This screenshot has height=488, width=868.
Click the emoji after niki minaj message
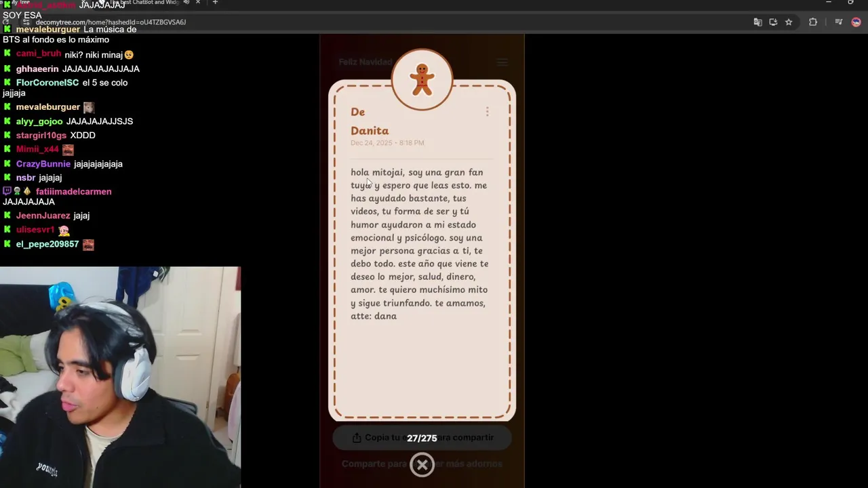(x=129, y=55)
